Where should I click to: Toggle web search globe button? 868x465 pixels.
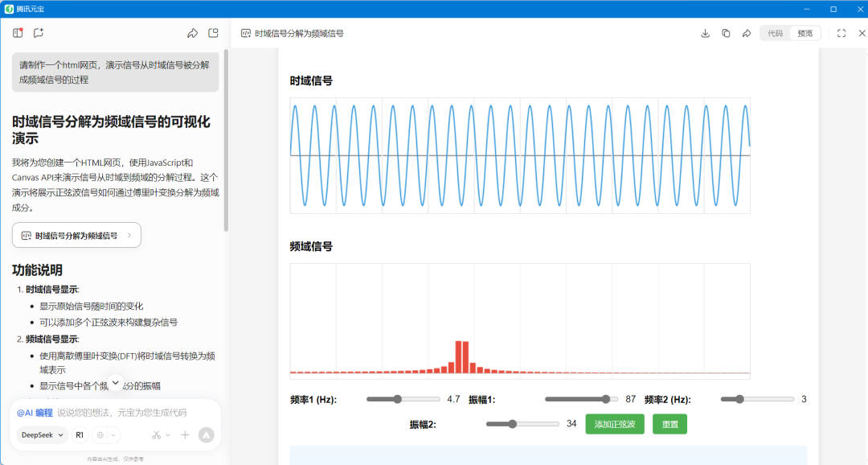click(x=100, y=435)
